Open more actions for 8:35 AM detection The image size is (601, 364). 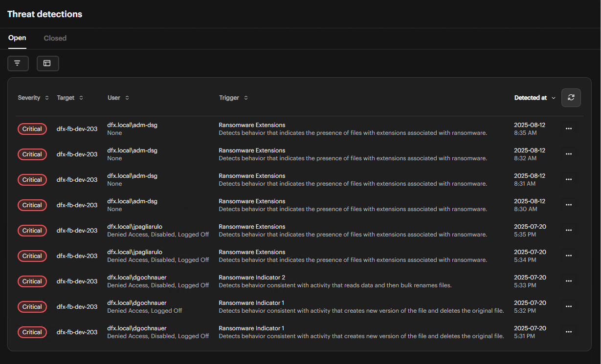click(x=568, y=129)
